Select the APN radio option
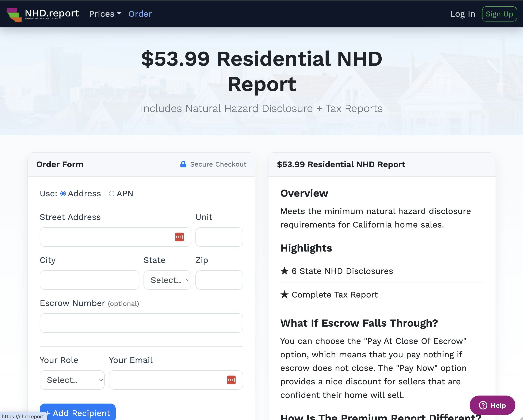Viewport: 523px width, 420px height. (112, 194)
